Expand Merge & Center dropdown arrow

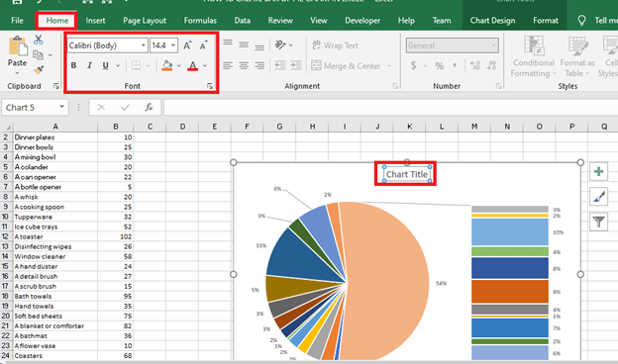click(x=389, y=65)
